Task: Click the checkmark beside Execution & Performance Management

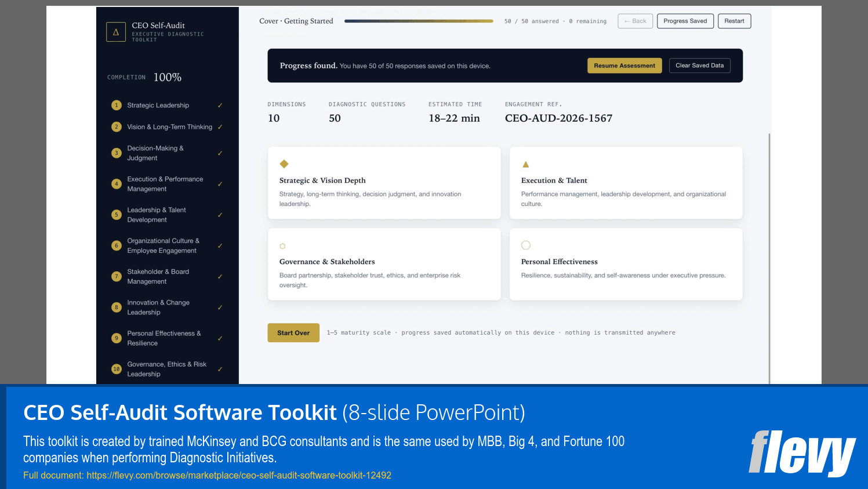Action: 220,184
